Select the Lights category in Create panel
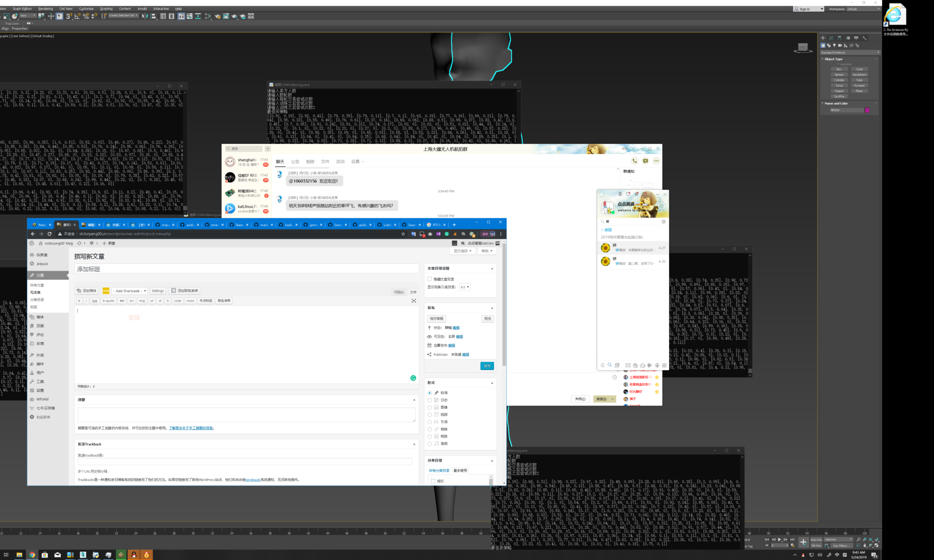The image size is (934, 560). click(834, 45)
